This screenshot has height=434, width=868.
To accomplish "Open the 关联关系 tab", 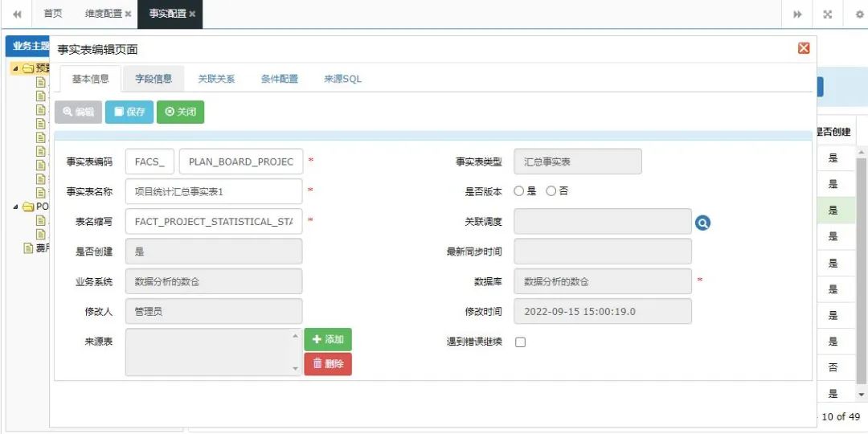I will [x=216, y=79].
